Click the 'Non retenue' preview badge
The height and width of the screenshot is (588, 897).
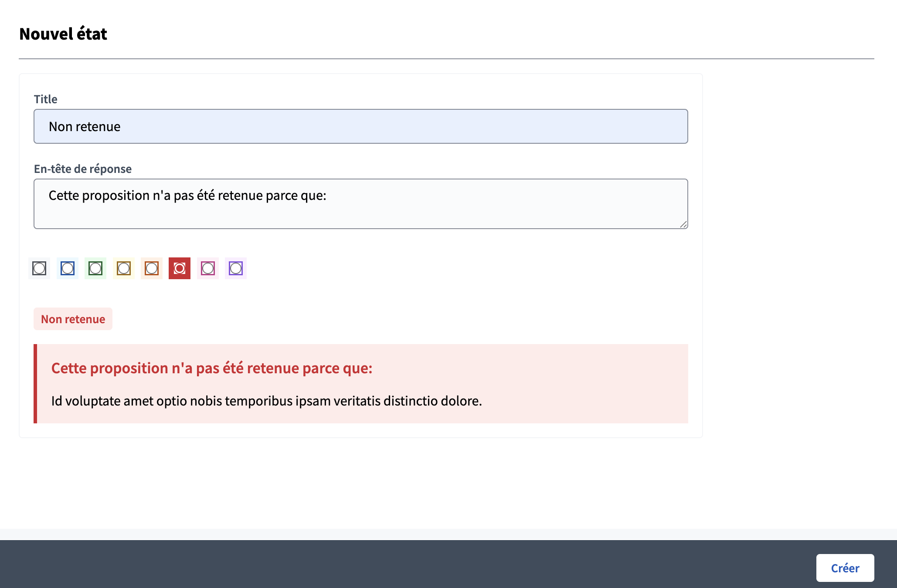[73, 319]
